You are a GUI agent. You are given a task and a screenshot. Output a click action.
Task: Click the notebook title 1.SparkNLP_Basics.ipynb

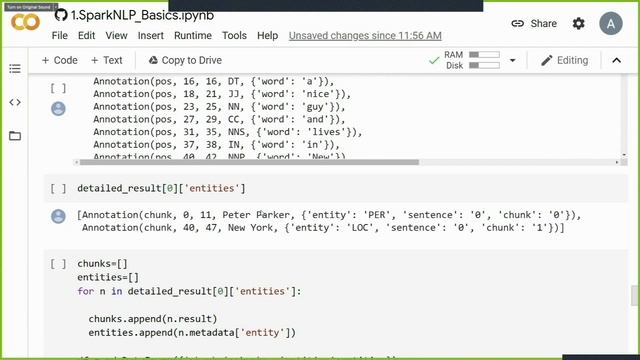(142, 15)
